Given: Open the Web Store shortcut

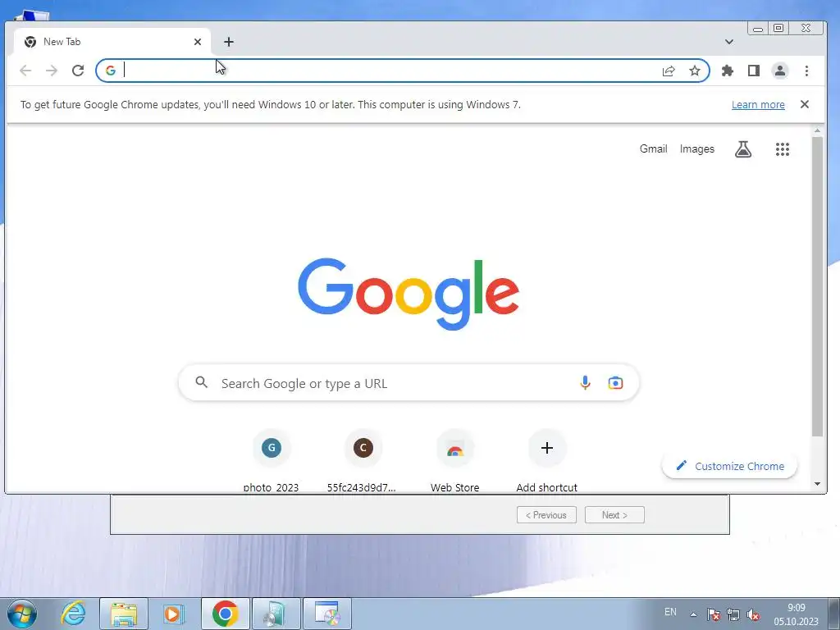Looking at the screenshot, I should [x=454, y=461].
